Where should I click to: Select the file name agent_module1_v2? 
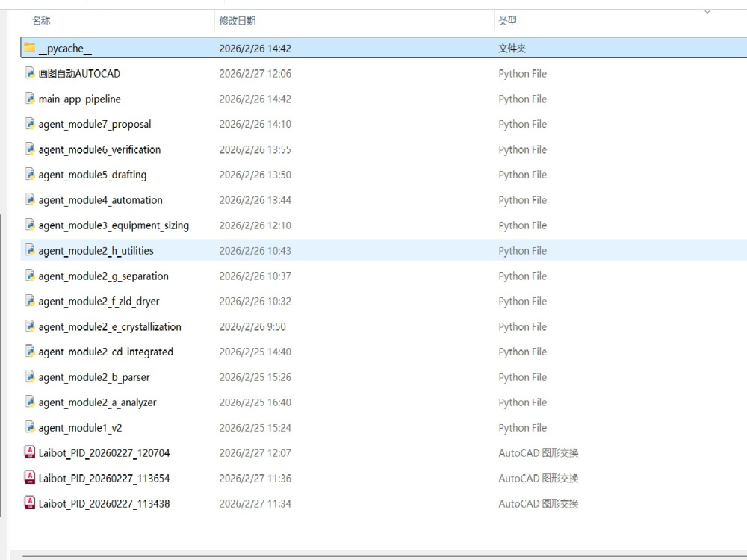click(x=80, y=428)
